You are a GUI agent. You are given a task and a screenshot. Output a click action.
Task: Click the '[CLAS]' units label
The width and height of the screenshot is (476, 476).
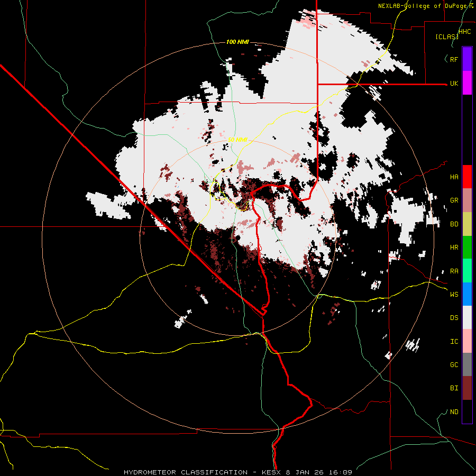pyautogui.click(x=447, y=36)
